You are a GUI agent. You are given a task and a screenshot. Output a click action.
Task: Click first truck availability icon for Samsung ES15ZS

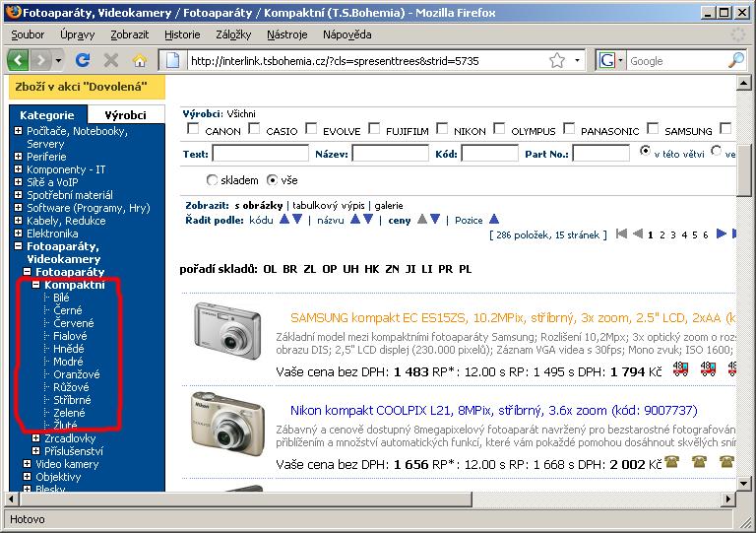coord(680,369)
